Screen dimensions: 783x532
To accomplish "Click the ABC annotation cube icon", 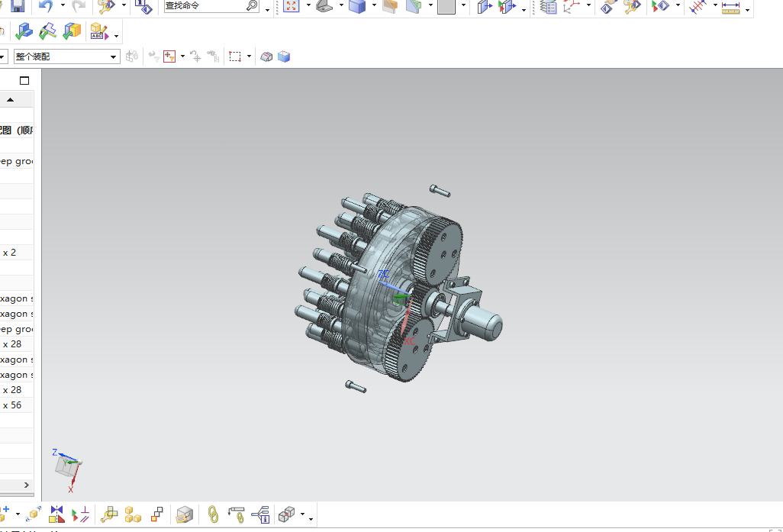I will tap(99, 32).
